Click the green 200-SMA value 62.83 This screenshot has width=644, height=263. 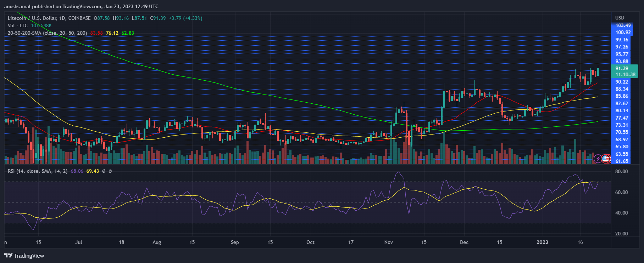128,33
